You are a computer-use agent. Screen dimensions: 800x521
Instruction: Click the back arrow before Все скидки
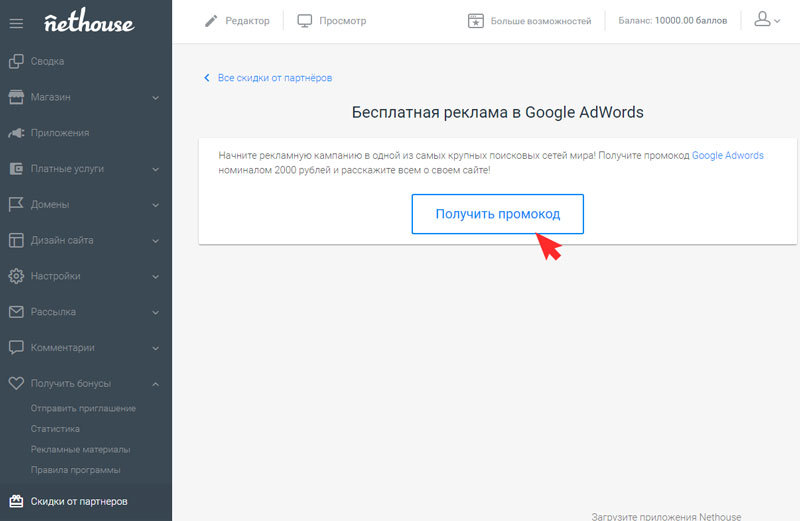click(207, 78)
